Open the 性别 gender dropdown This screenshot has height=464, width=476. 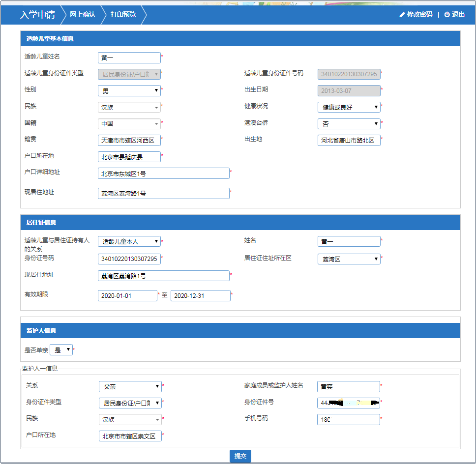pos(129,91)
